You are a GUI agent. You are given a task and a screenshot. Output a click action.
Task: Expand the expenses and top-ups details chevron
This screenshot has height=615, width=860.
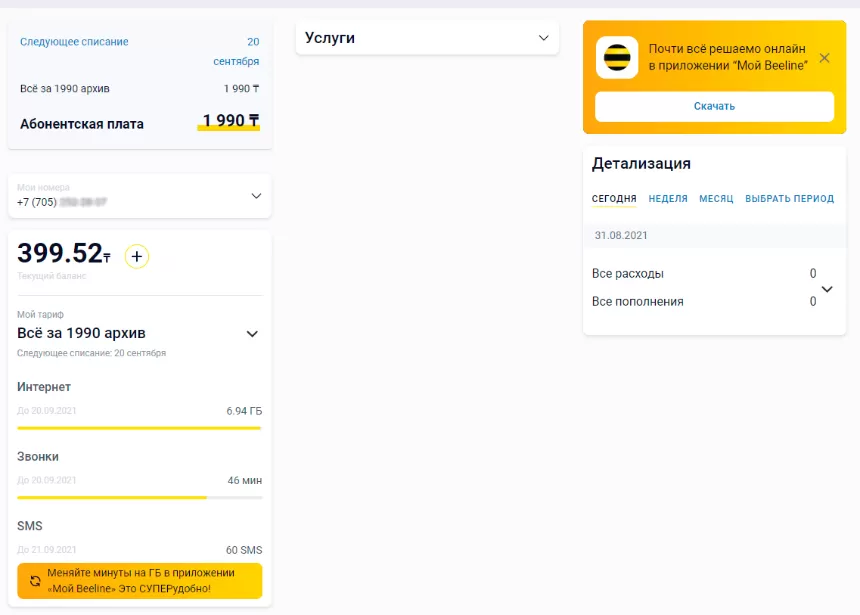(x=827, y=289)
